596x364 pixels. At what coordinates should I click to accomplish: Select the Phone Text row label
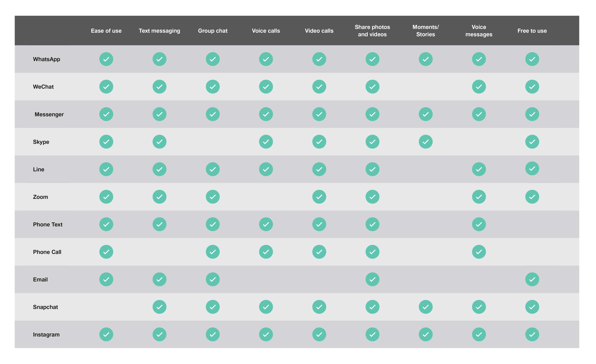coord(48,225)
